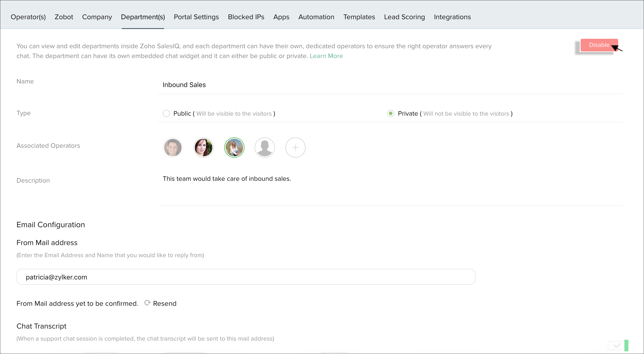This screenshot has height=354, width=644.
Task: Open the Learn More link
Action: click(326, 56)
